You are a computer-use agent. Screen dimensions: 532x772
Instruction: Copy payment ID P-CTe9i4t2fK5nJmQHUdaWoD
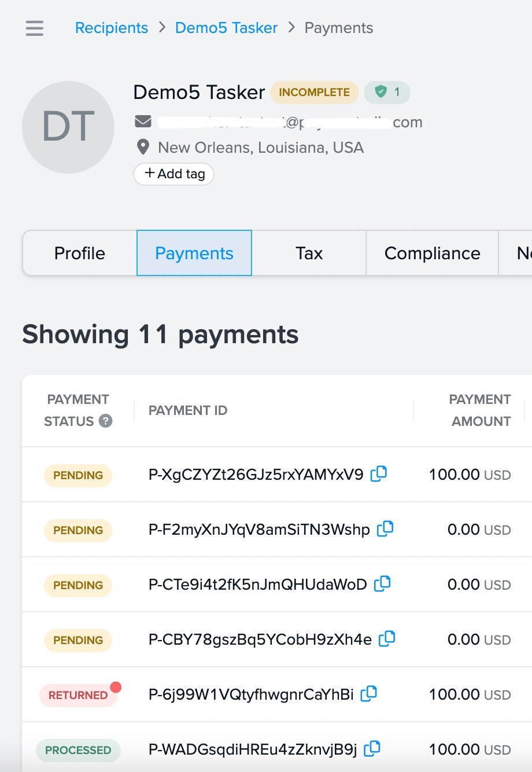pyautogui.click(x=382, y=584)
